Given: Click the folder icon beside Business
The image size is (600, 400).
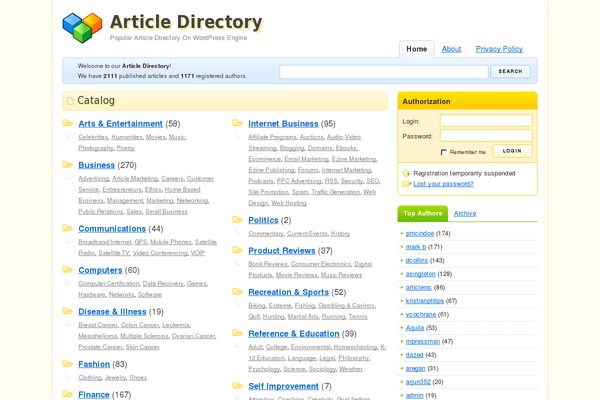Looking at the screenshot, I should 67,165.
